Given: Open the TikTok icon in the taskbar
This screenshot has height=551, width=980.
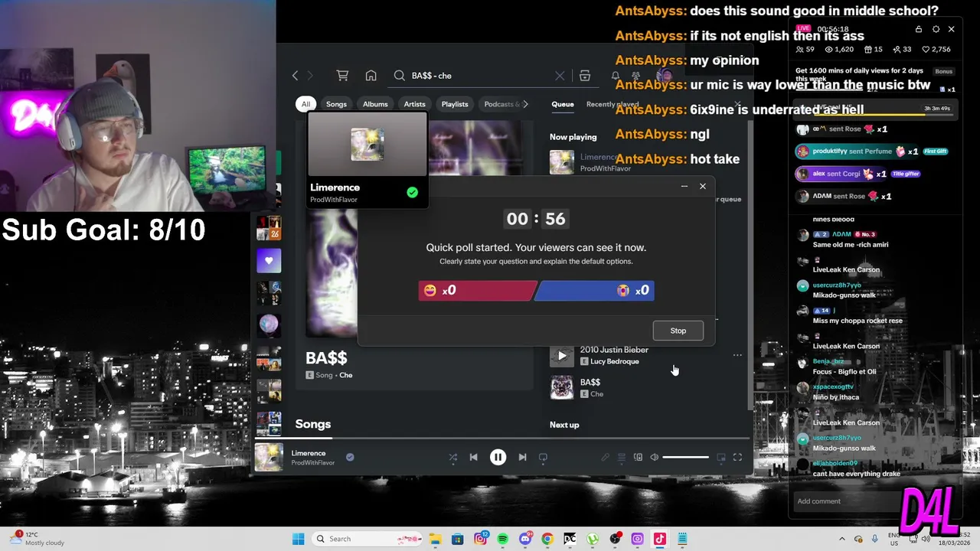Looking at the screenshot, I should [659, 539].
